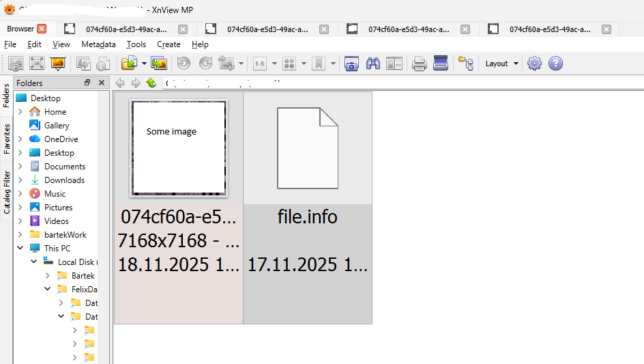Open the bookmark tag dropdown arrow

tap(333, 64)
